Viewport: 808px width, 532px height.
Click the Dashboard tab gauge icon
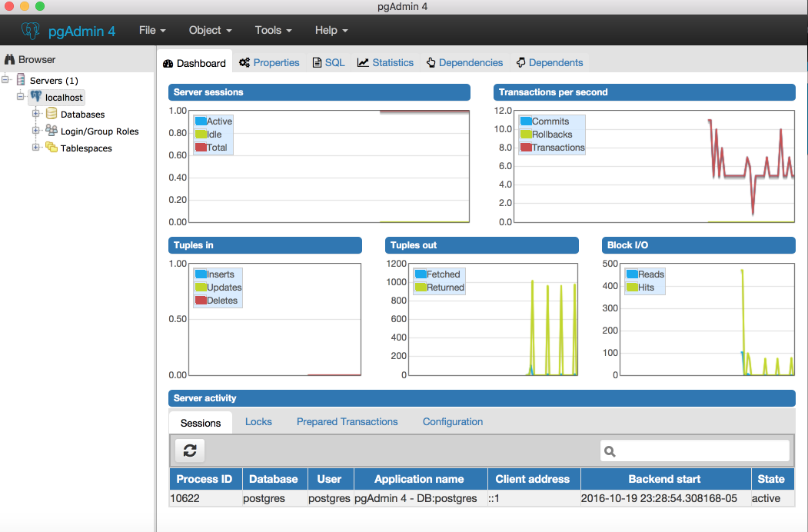[168, 63]
